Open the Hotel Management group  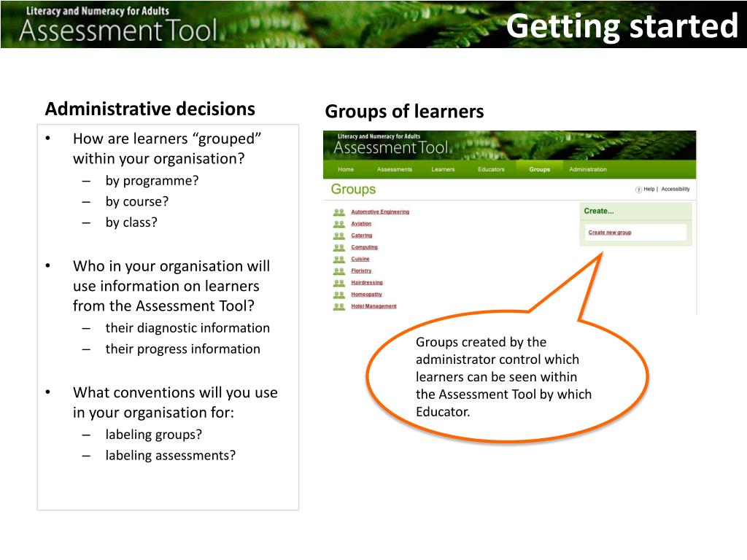[374, 306]
